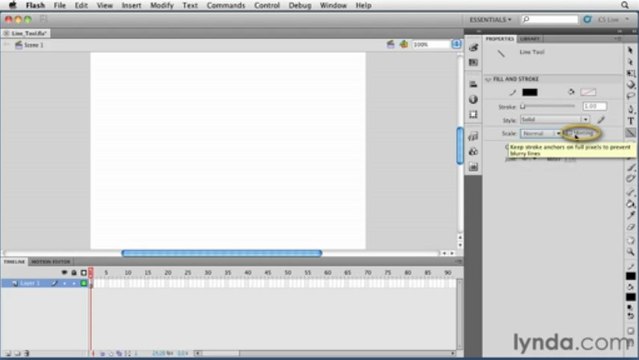639x360 pixels.
Task: Hide Layer 1 using its visibility dot
Action: click(x=64, y=283)
